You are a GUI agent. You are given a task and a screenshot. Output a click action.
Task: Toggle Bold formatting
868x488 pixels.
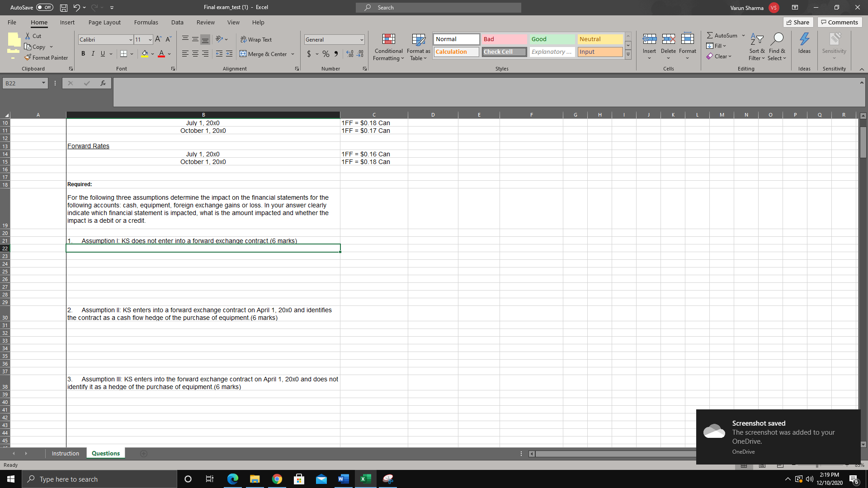click(83, 54)
